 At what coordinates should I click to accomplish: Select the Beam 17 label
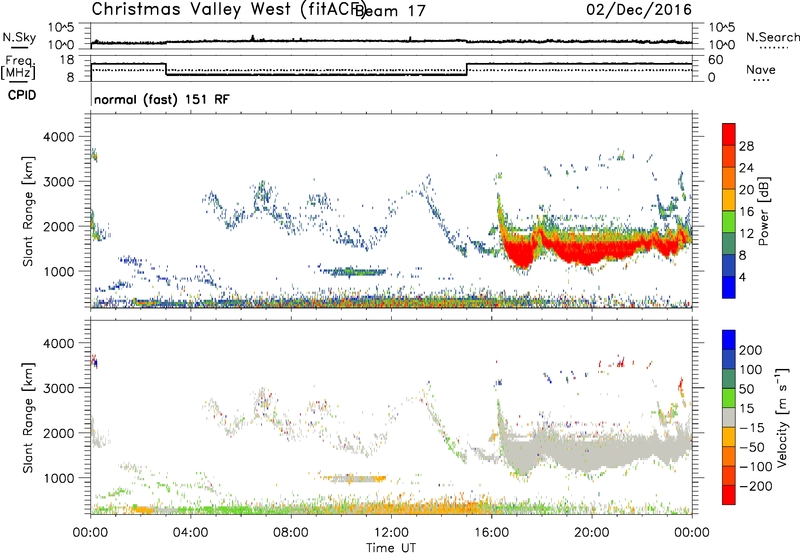point(390,11)
